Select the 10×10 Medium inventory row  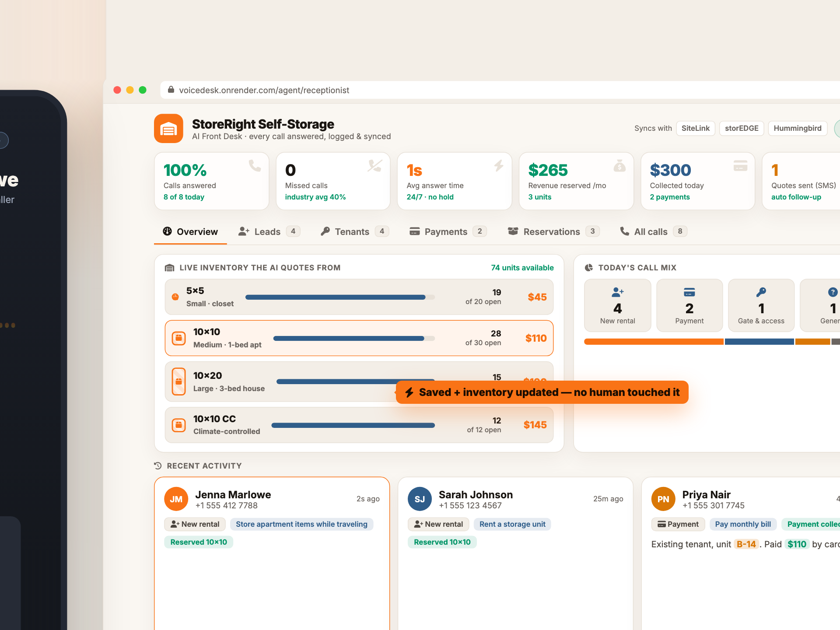[x=359, y=338]
